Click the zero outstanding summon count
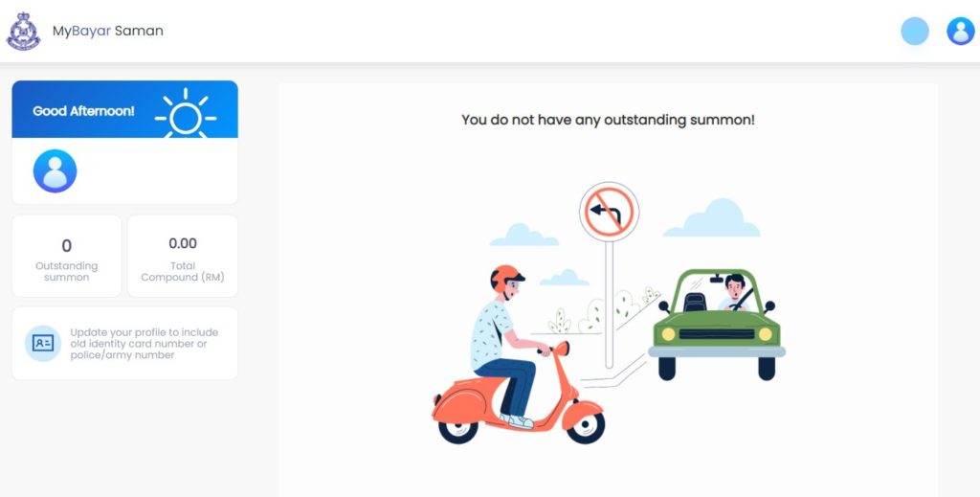 pyautogui.click(x=67, y=246)
